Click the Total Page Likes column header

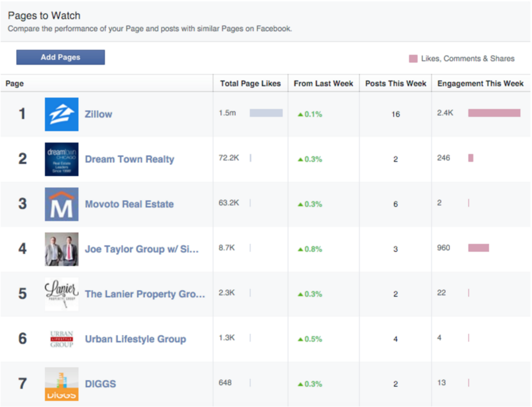tap(250, 84)
